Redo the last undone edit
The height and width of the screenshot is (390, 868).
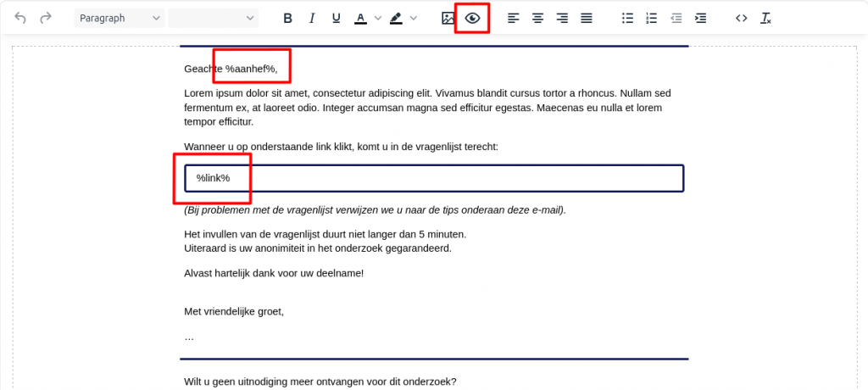pos(46,19)
